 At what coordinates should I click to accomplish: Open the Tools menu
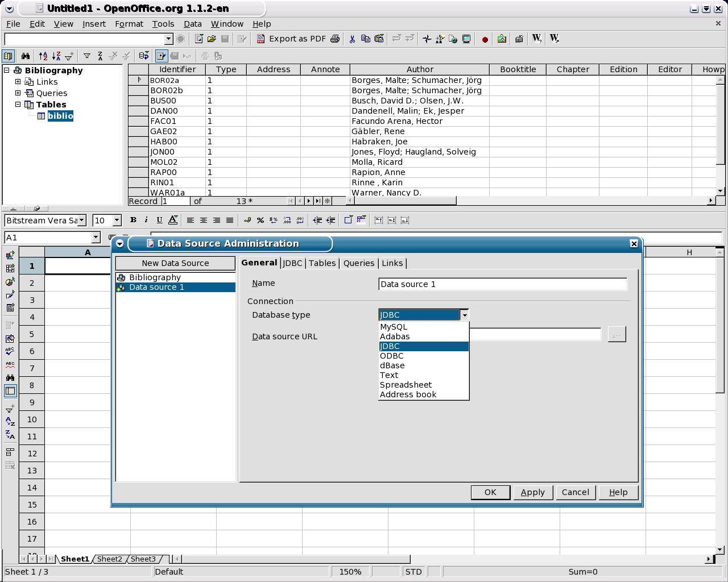pos(163,24)
